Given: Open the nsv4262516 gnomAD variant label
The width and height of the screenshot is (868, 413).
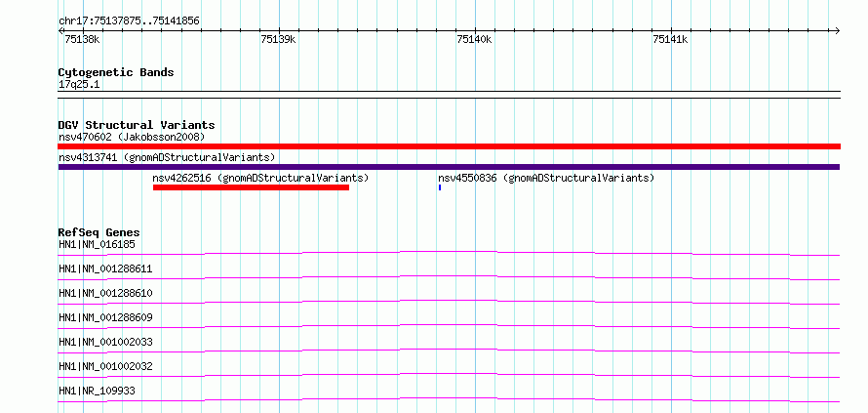Looking at the screenshot, I should pos(260,178).
